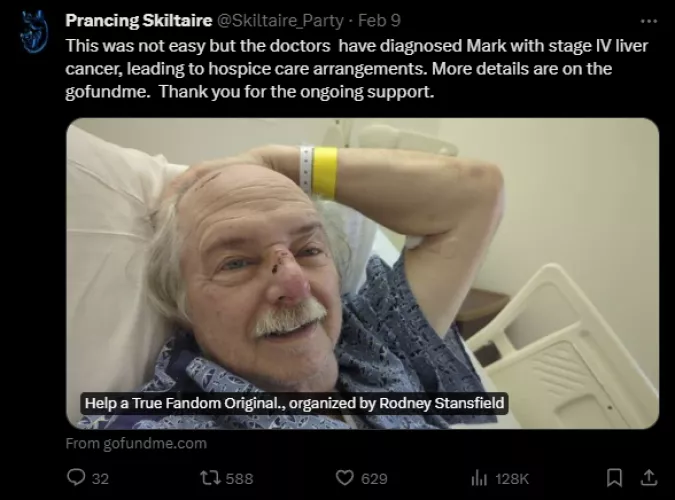Screen dimensions: 675x500
Task: Click the 629 likes count
Action: [x=373, y=478]
